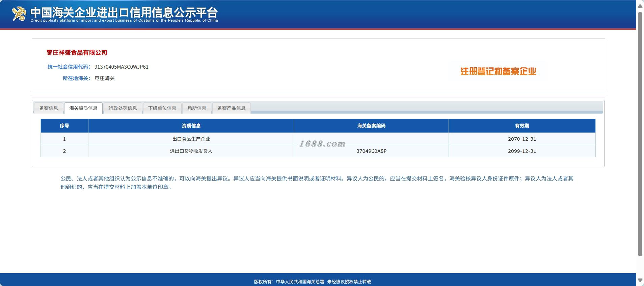Click the 注册登记和备案企业 status label
Image resolution: width=644 pixels, height=286 pixels.
498,71
